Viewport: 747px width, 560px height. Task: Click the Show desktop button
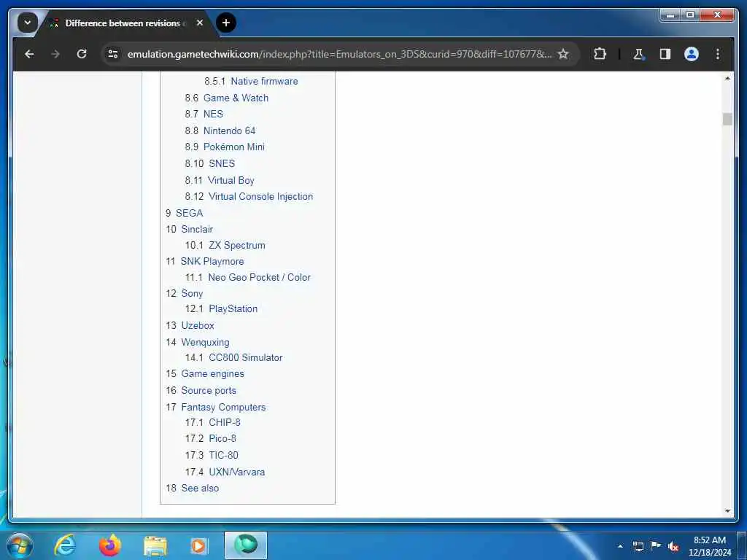[742, 546]
